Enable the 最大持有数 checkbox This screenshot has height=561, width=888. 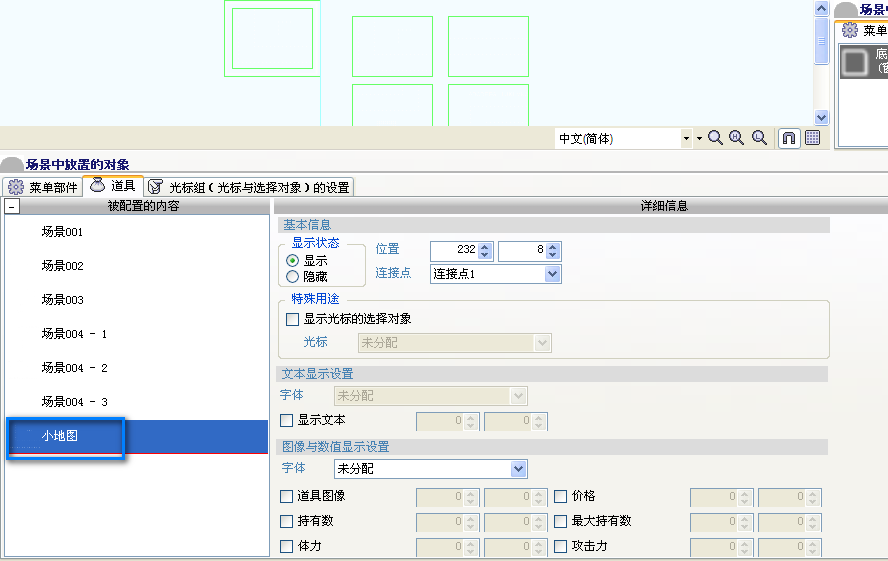pyautogui.click(x=560, y=521)
